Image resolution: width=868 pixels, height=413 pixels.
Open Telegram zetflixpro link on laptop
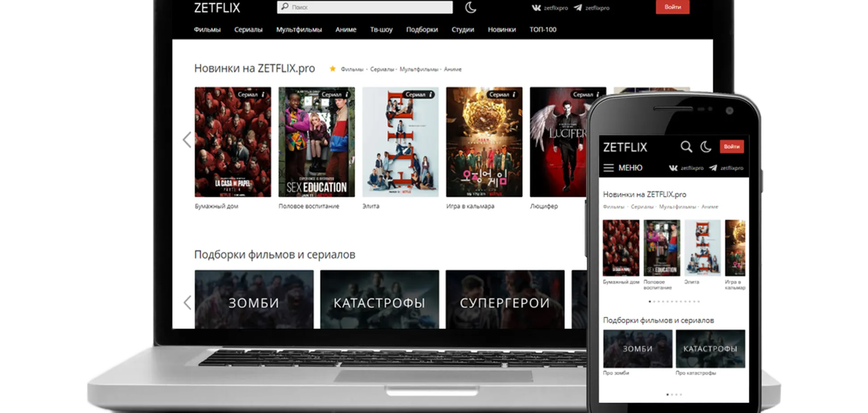(x=592, y=8)
